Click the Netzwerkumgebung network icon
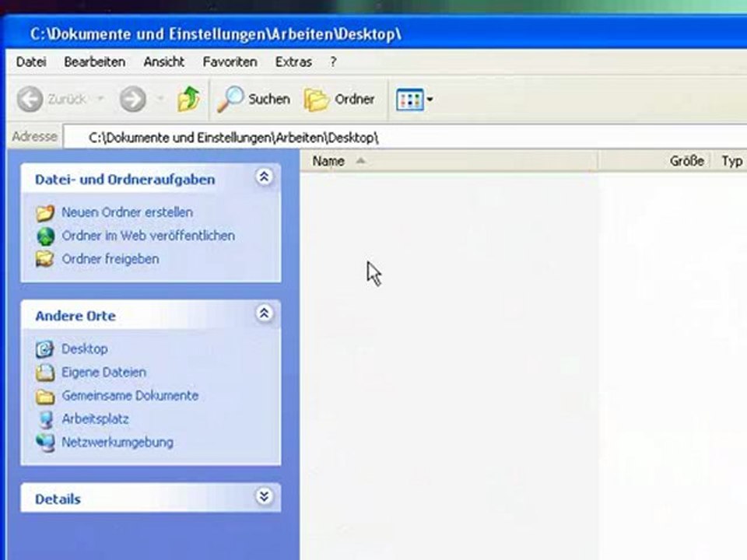Image resolution: width=747 pixels, height=560 pixels. tap(46, 443)
